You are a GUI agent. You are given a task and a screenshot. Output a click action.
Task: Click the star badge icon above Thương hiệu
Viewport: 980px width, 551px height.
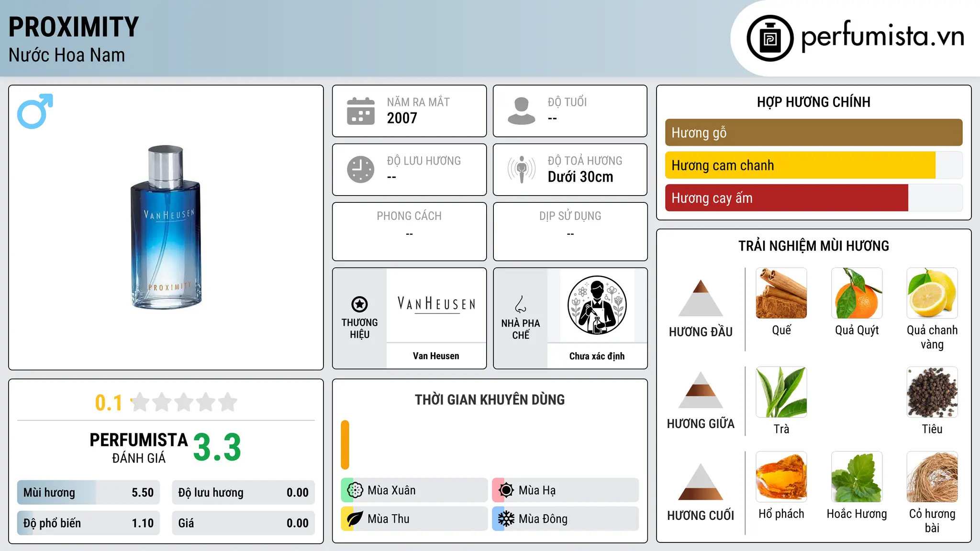point(359,304)
